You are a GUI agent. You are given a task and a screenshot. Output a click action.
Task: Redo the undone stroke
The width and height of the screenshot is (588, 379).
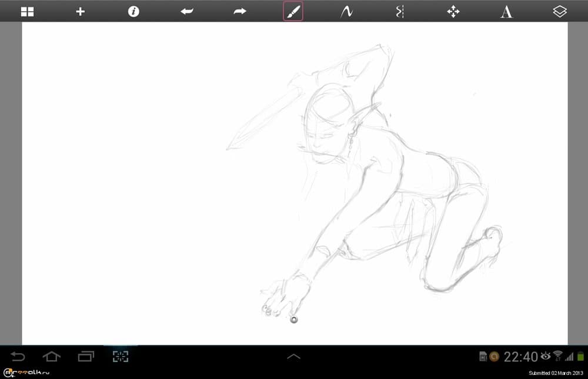[239, 11]
